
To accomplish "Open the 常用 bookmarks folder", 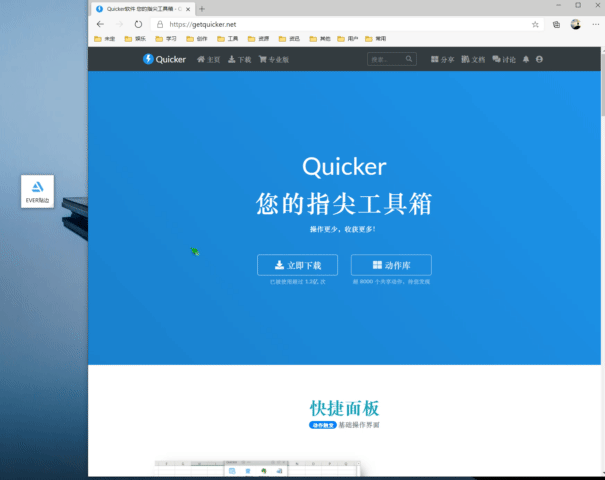I will coord(376,39).
